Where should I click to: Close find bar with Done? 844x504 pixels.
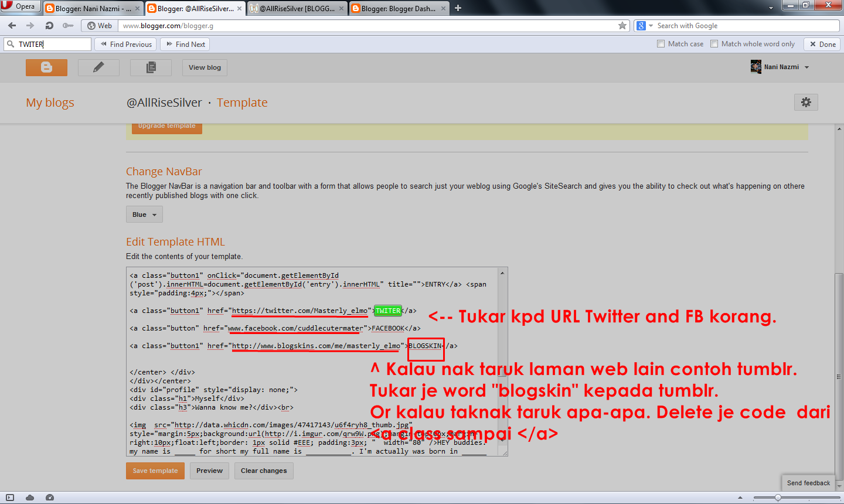point(822,44)
